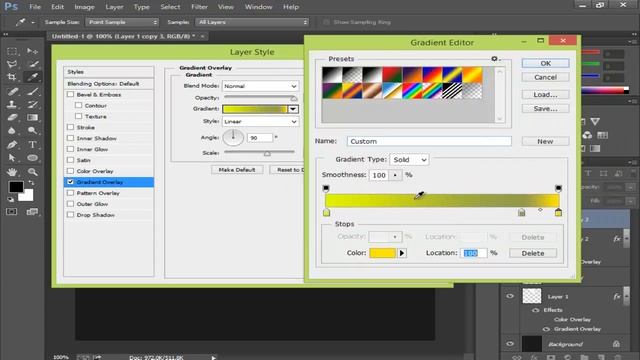Open the File menu

[x=35, y=7]
